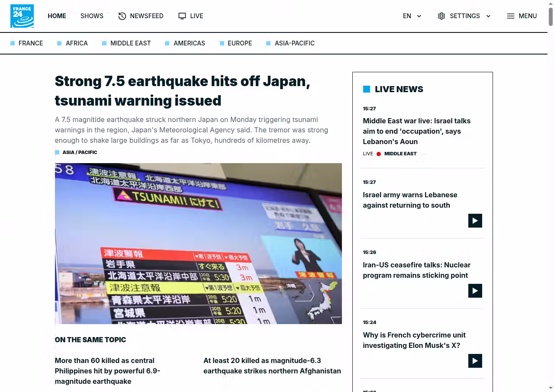
Task: Play the French cybercrime unit video
Action: [x=475, y=361]
